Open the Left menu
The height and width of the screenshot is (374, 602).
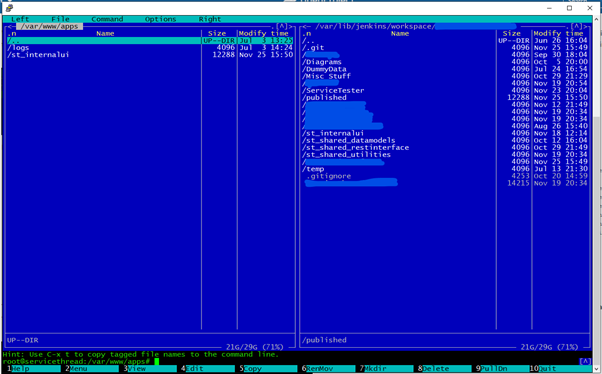coord(20,19)
